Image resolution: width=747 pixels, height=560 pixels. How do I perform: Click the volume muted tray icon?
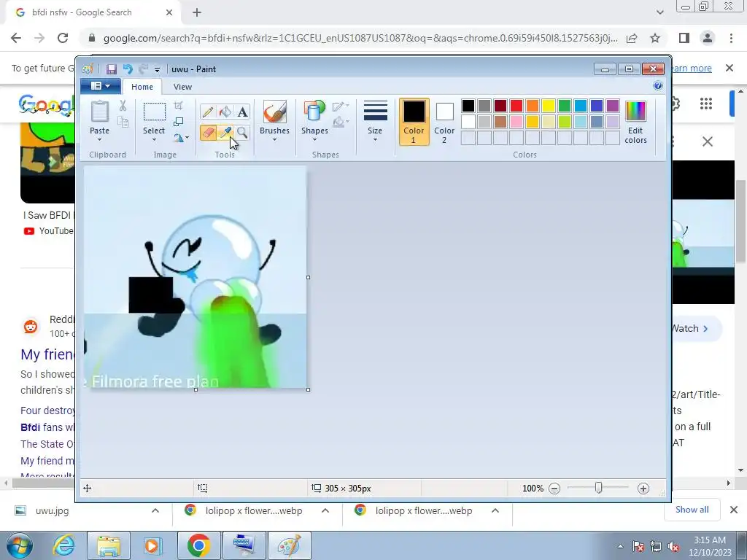tap(673, 547)
